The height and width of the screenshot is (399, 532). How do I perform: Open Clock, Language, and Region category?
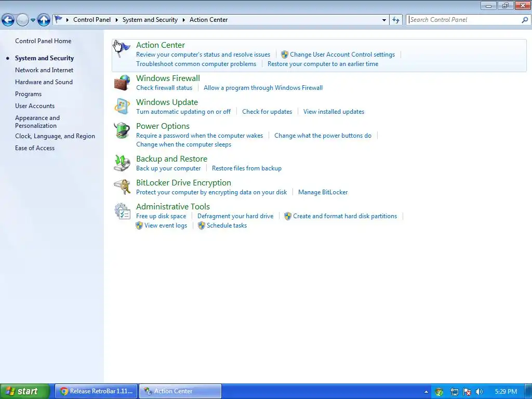click(x=55, y=136)
